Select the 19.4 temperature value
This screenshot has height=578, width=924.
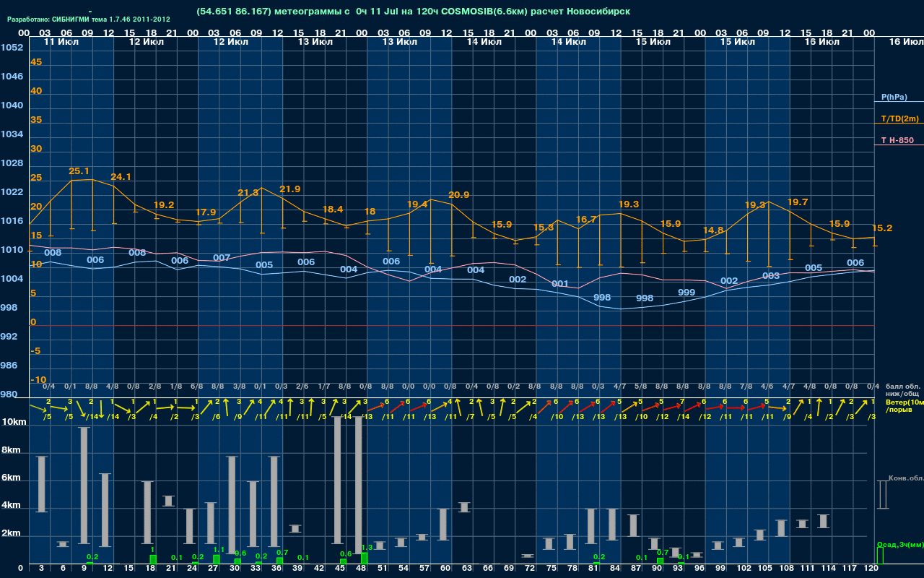pos(417,204)
